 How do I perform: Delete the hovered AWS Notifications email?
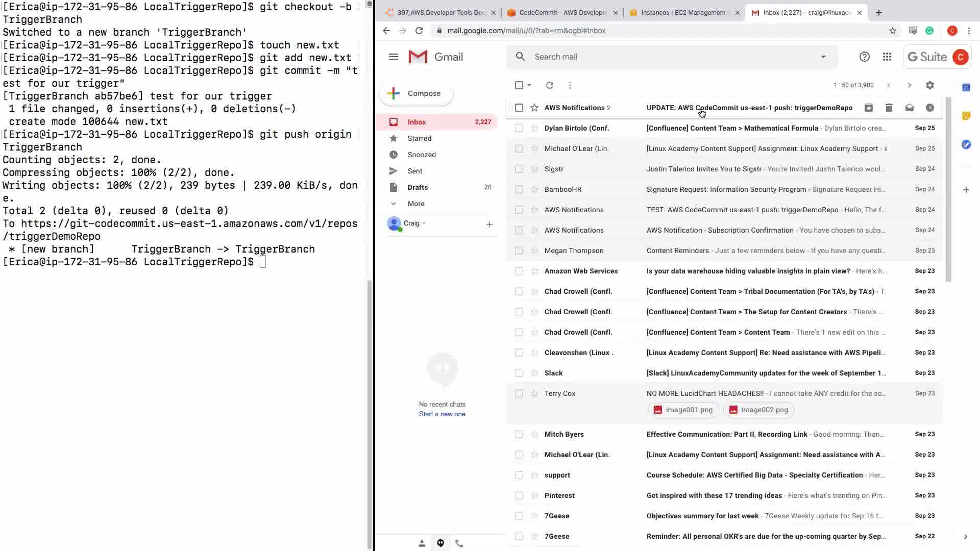(x=889, y=108)
